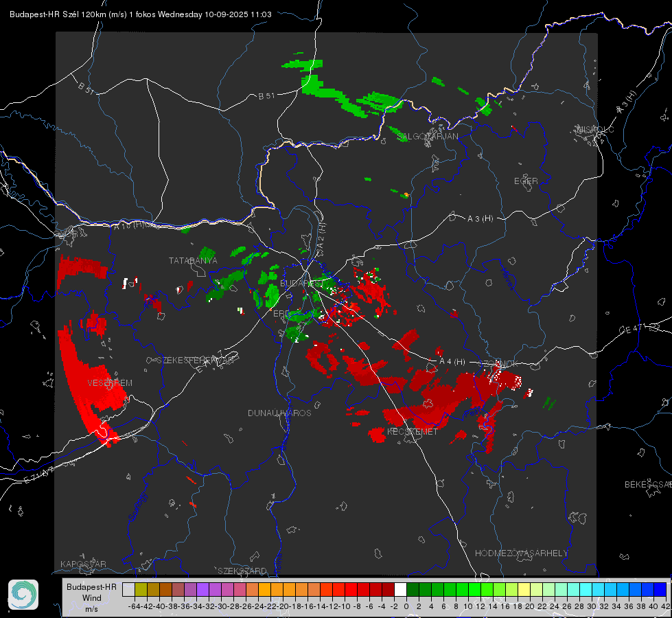Click the '42' value in the legend
Screen dimensions: 672x618
click(x=665, y=606)
